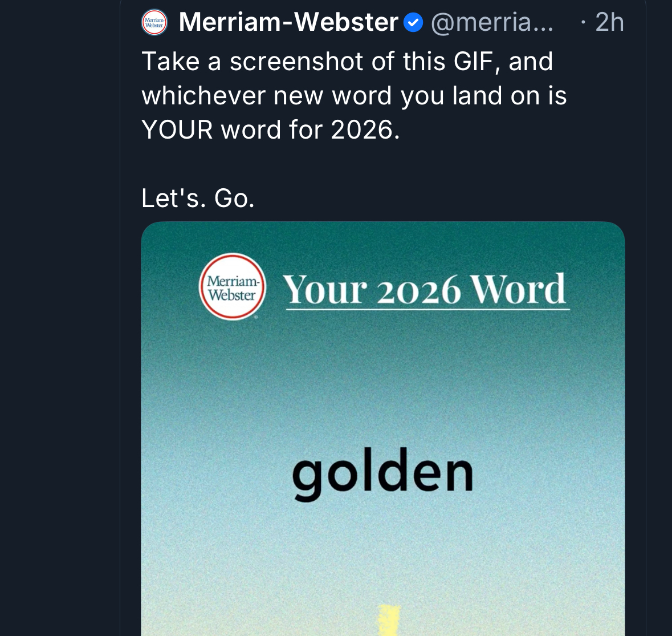This screenshot has height=636, width=672.
Task: Click the light blue GIF area below "golden"
Action: pyautogui.click(x=382, y=548)
